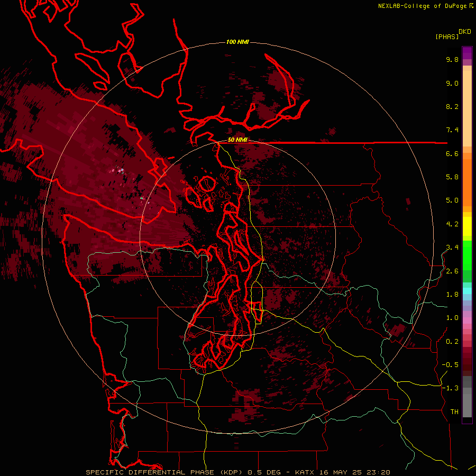
Task: Click the 100 NMI range ring label
Action: coord(237,42)
